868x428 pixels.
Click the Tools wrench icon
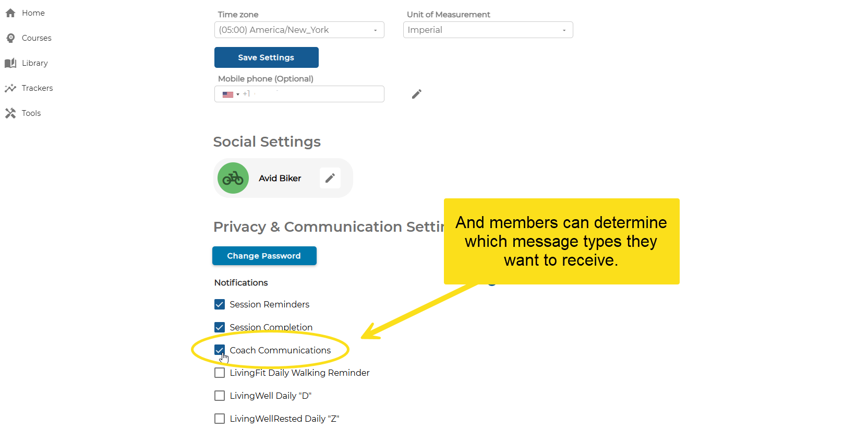coord(10,113)
